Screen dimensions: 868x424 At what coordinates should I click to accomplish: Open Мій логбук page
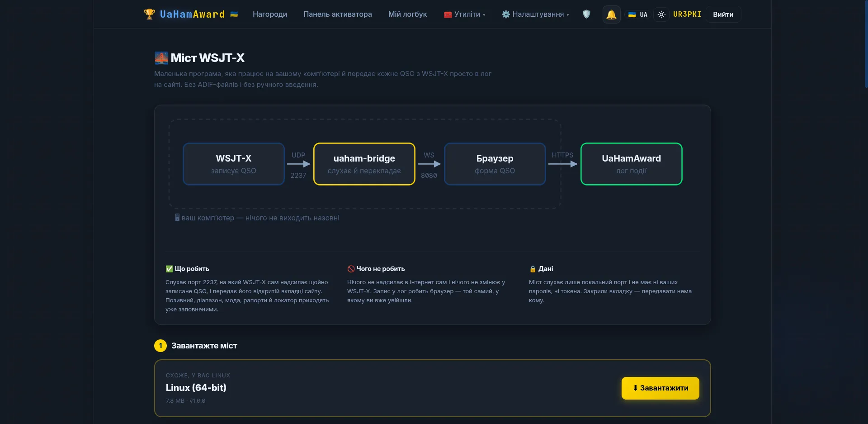[x=407, y=14]
